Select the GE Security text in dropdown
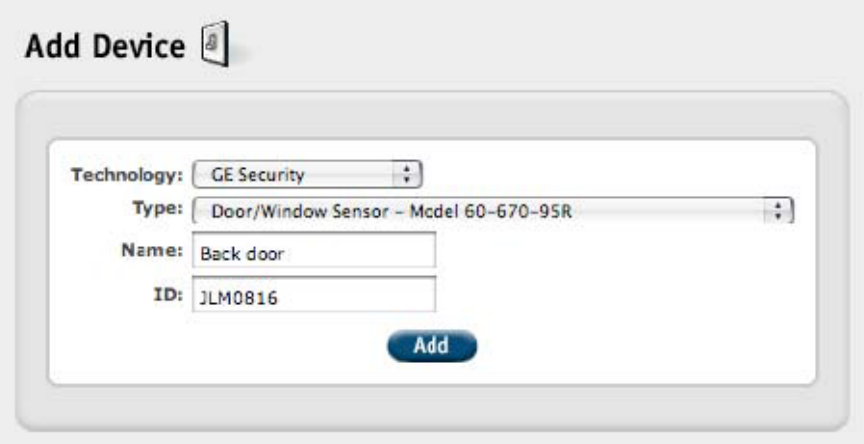Image resolution: width=864 pixels, height=444 pixels. [x=257, y=175]
